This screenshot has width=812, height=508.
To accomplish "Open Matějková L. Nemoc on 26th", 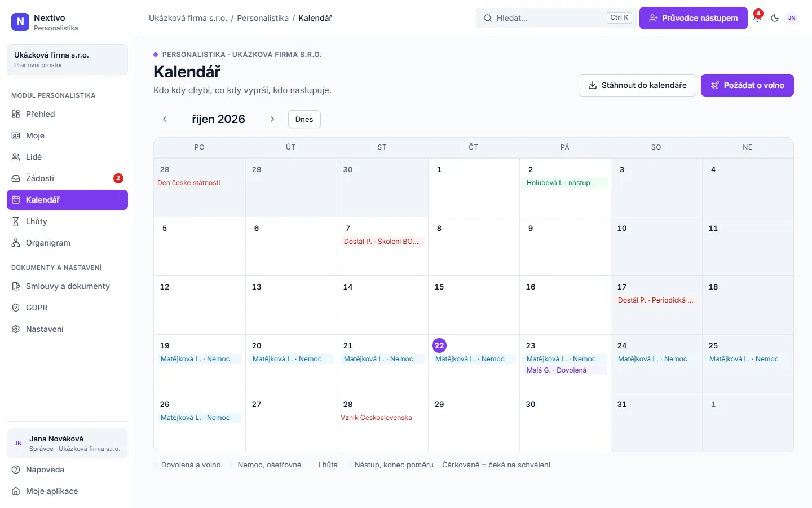I will [x=200, y=418].
